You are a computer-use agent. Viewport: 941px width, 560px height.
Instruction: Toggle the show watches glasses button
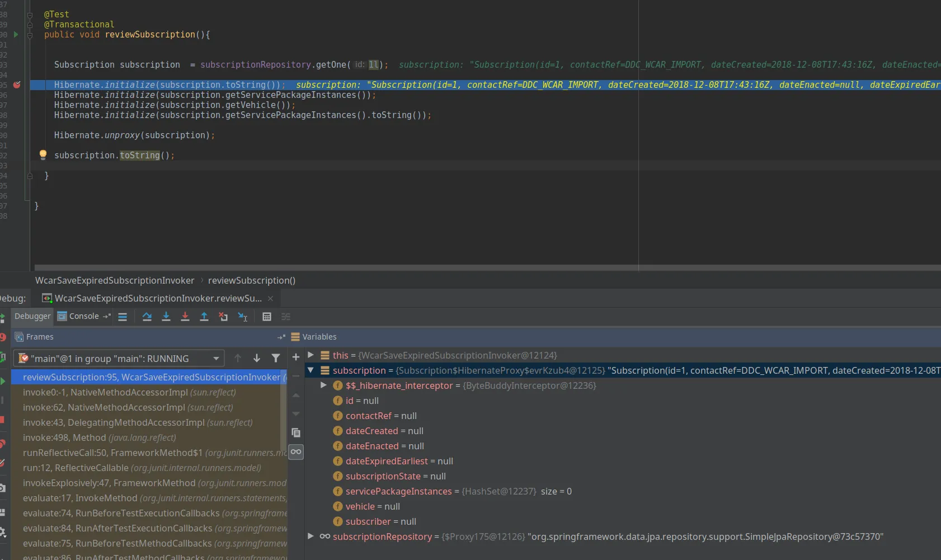(x=296, y=451)
